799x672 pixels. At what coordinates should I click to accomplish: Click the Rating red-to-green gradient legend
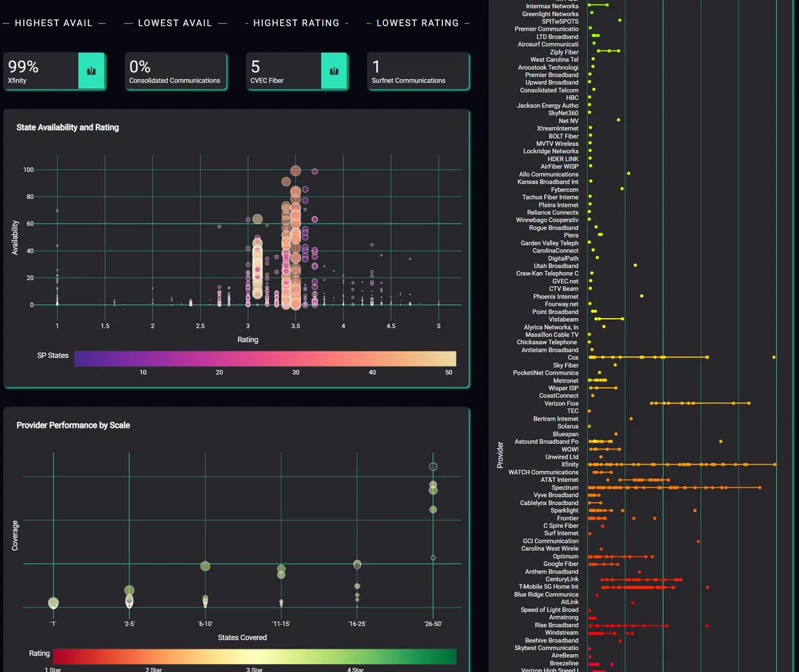254,656
